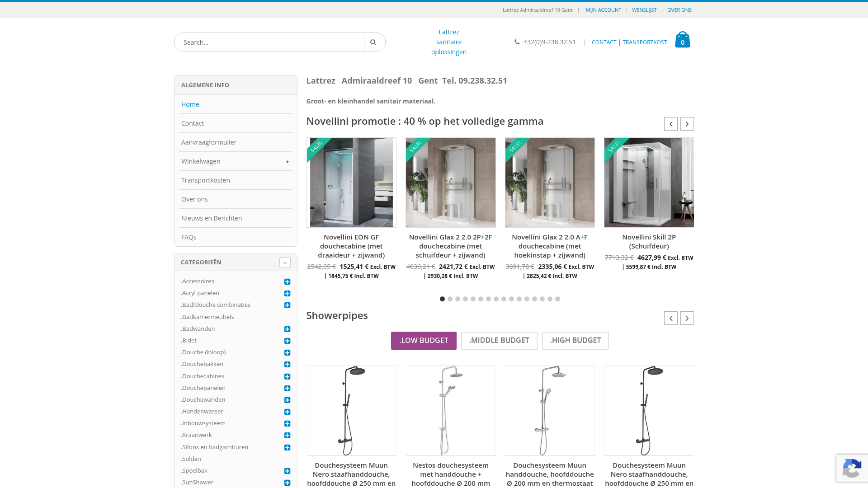Focus the Search input field

tap(269, 42)
